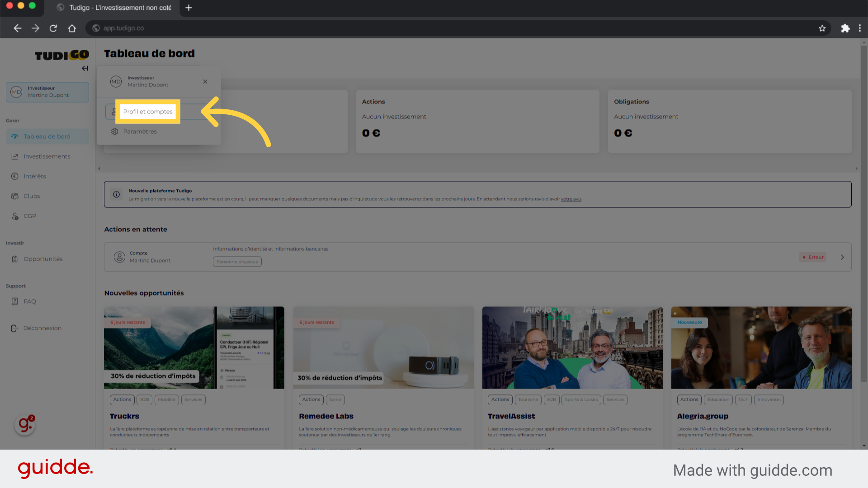Click votre avis feedback link
Viewport: 868px width, 488px height.
click(571, 199)
